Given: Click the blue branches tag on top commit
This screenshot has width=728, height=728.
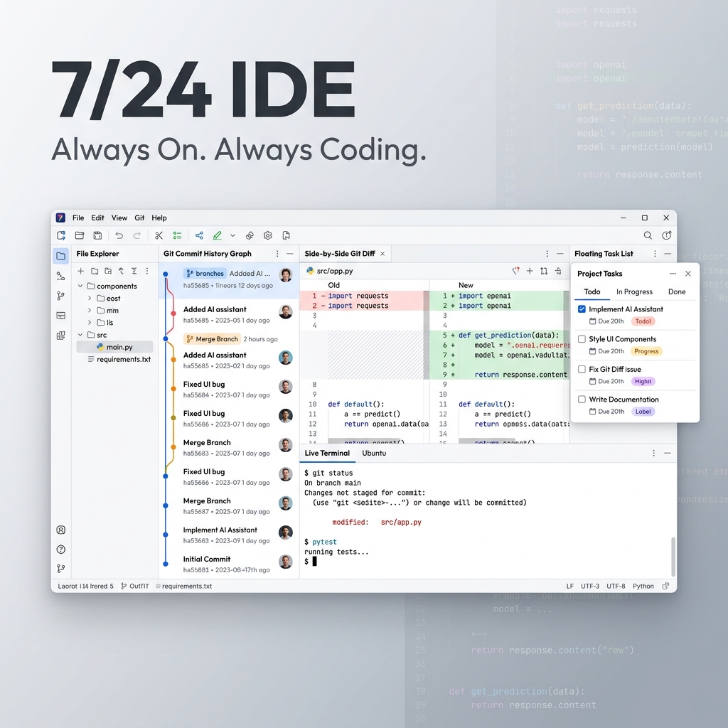Looking at the screenshot, I should coord(205,274).
